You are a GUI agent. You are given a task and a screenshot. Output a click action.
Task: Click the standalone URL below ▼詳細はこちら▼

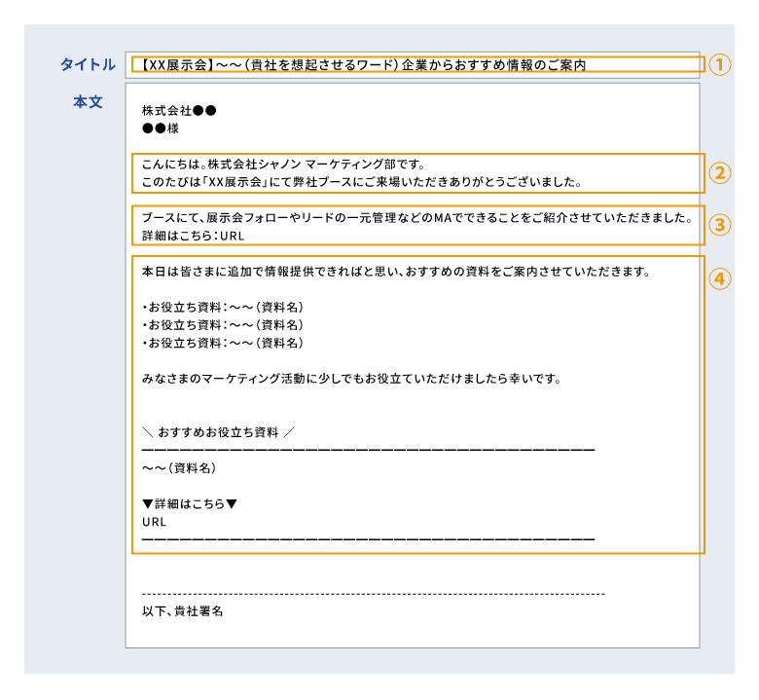[154, 522]
